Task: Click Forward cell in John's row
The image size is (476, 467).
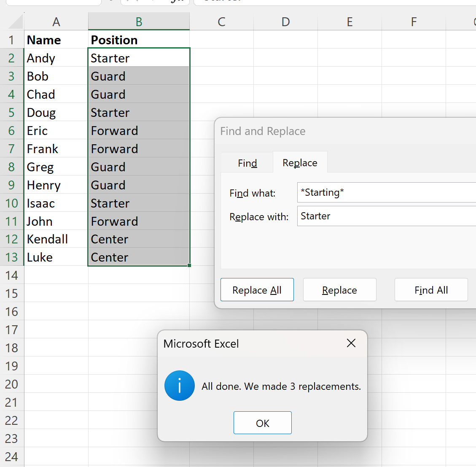Action: point(139,221)
